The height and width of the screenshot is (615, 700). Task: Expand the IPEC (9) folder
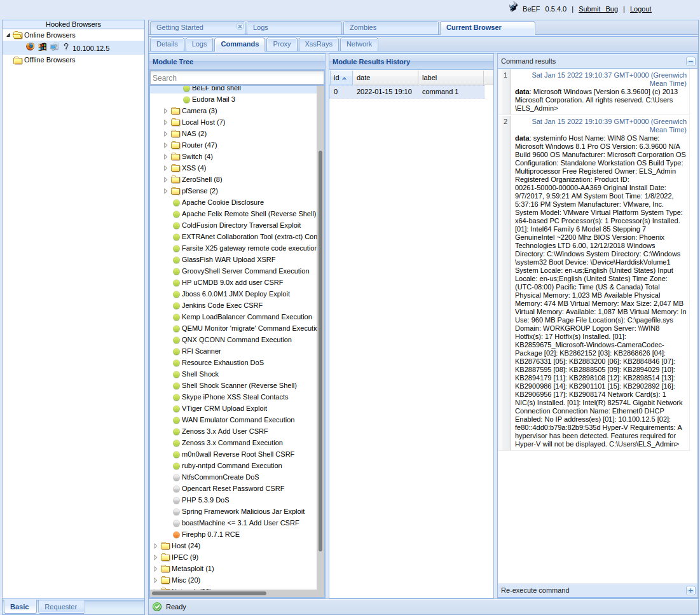point(155,557)
